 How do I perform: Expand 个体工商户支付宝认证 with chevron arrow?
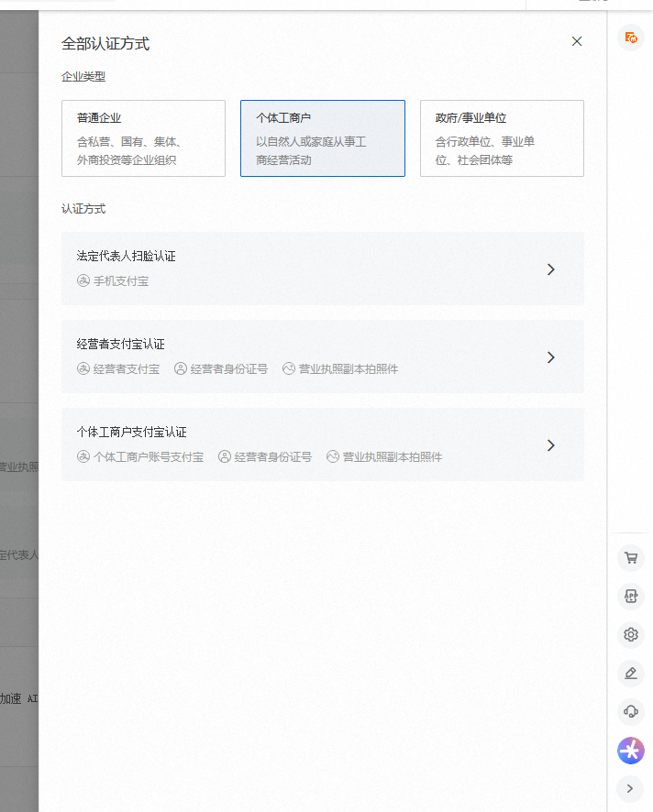pyautogui.click(x=550, y=445)
